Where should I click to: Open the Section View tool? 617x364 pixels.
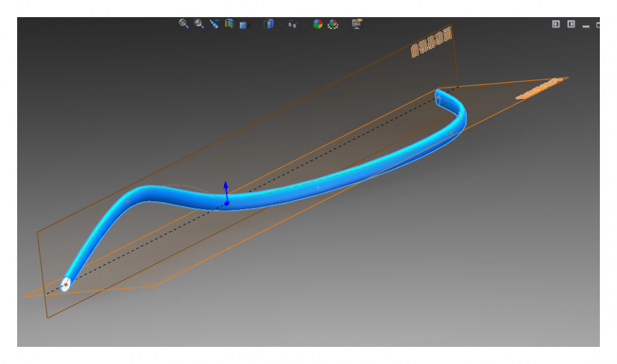point(229,23)
